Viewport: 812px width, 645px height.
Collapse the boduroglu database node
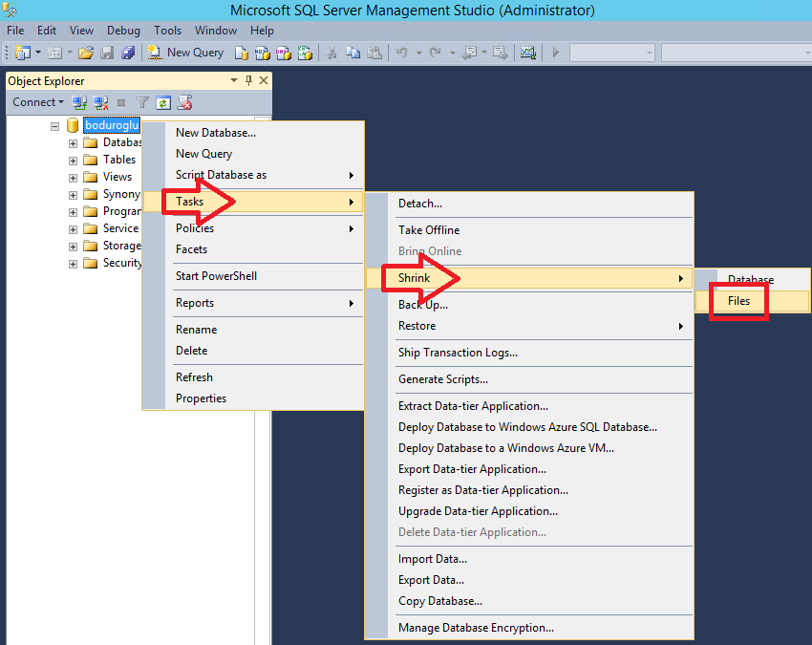(x=54, y=126)
